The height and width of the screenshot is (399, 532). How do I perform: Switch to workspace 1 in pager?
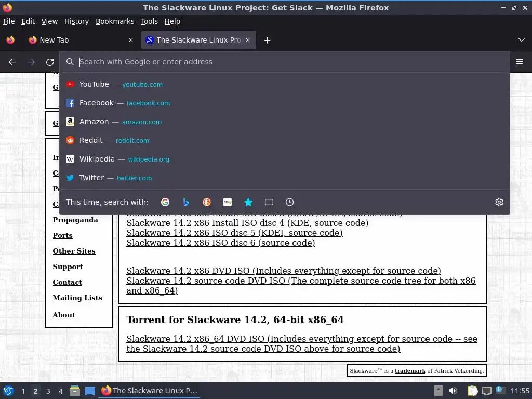[x=23, y=391]
